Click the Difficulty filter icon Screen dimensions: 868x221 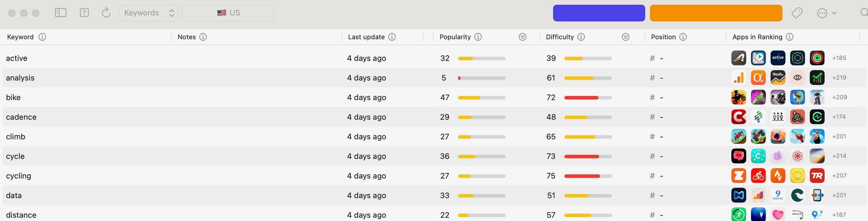(x=626, y=37)
